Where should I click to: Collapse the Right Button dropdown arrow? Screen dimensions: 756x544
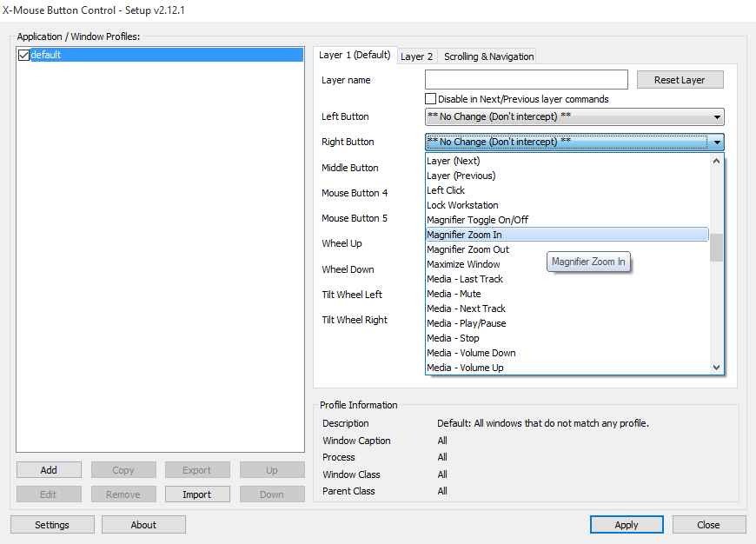click(x=717, y=143)
